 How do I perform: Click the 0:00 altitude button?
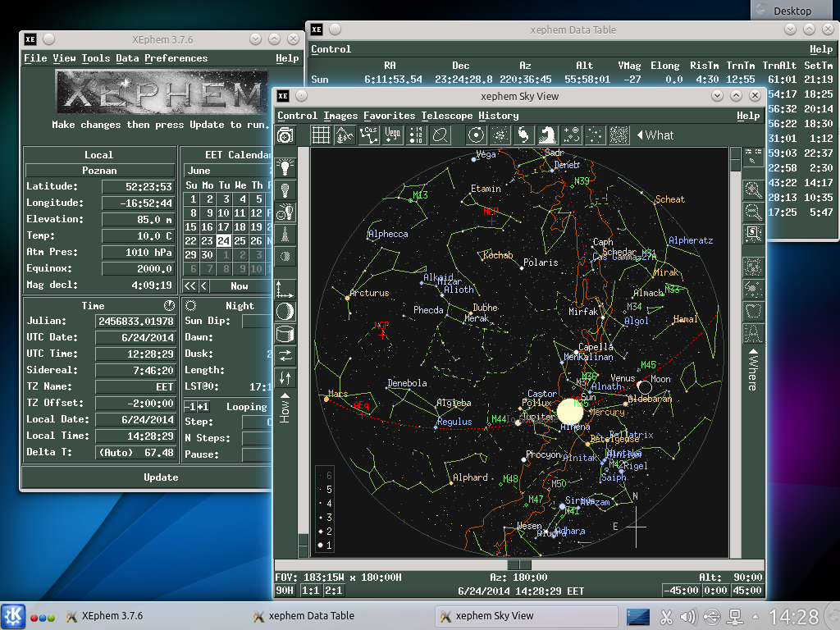pyautogui.click(x=715, y=591)
